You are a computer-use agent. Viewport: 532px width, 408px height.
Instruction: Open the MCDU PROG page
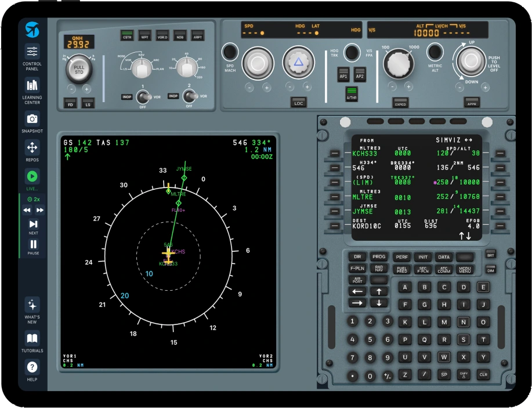[x=379, y=257]
